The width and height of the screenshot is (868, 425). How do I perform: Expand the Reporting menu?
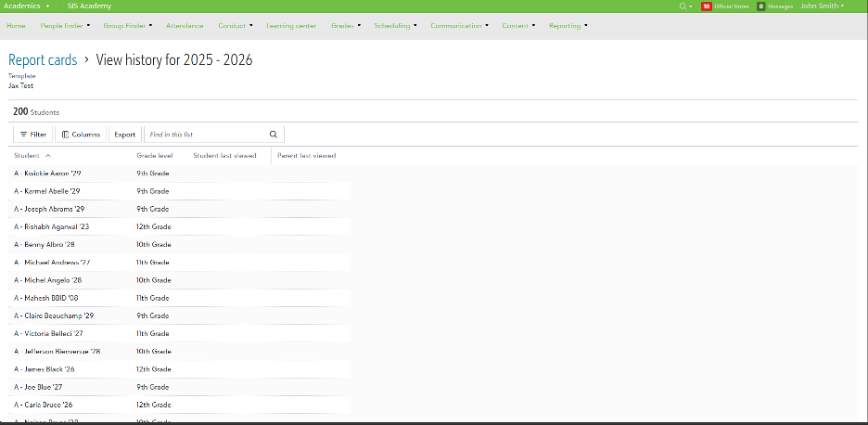(568, 25)
